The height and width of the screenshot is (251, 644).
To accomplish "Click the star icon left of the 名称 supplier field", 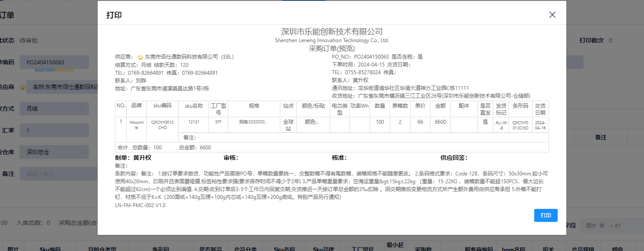I will 23,87.
